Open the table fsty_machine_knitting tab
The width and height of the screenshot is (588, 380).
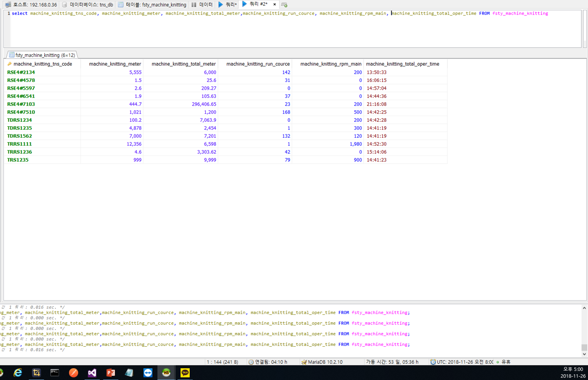(x=152, y=4)
